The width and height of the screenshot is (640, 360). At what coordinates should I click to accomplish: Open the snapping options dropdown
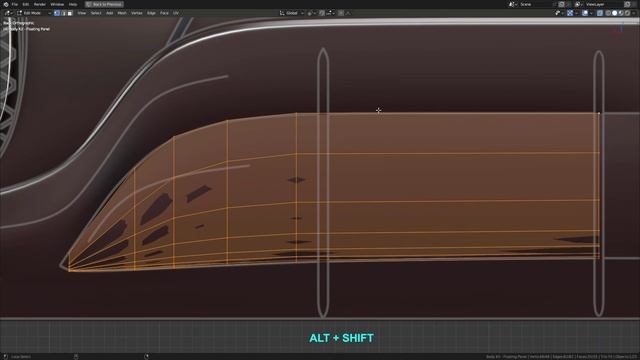[330, 13]
